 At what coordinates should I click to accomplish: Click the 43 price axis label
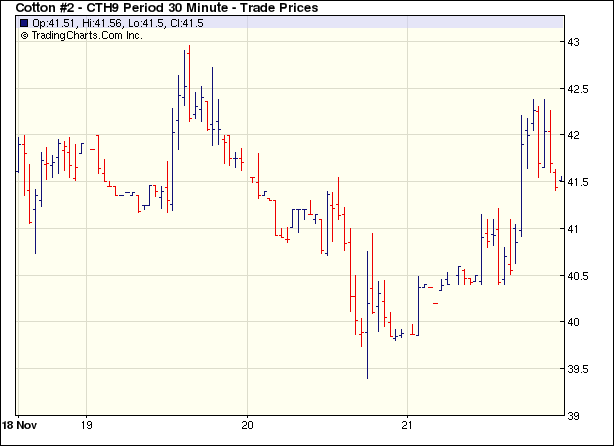575,43
